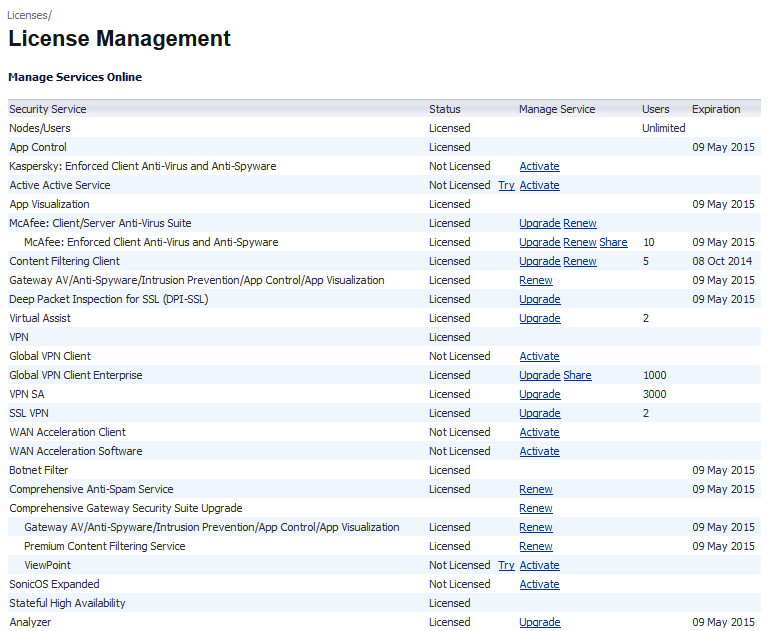
Task: Select the App Visualization row name
Action: [x=49, y=204]
